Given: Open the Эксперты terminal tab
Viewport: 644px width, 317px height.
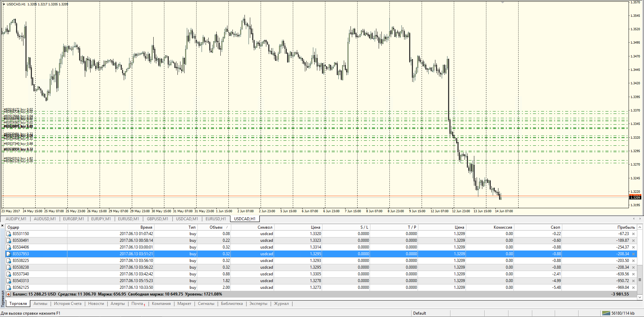Looking at the screenshot, I should (258, 304).
